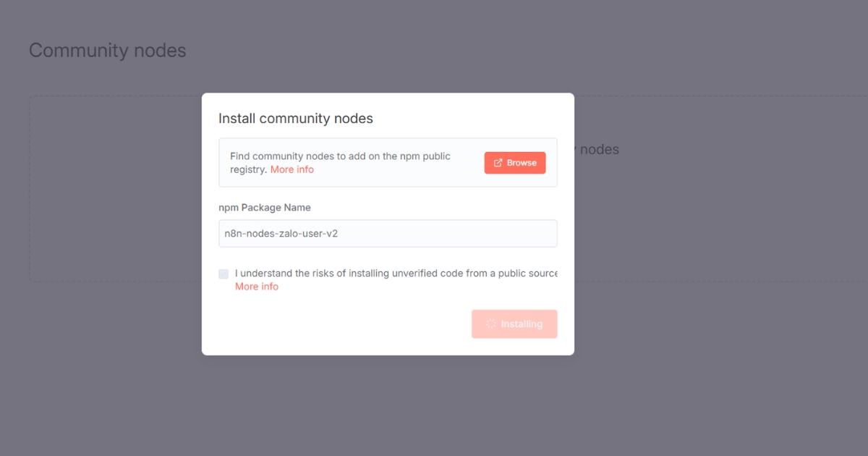Click the word 'registry.' in info banner

248,169
